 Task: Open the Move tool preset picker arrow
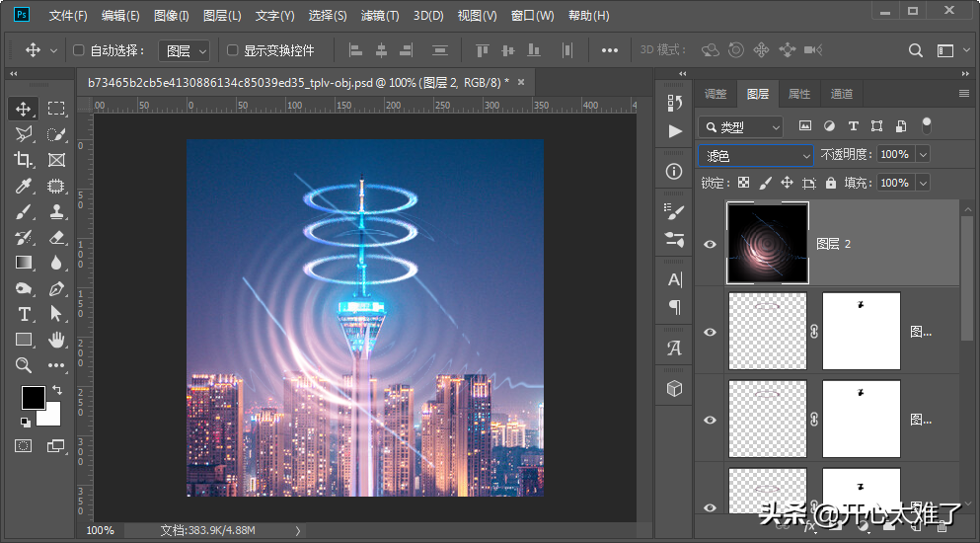53,50
